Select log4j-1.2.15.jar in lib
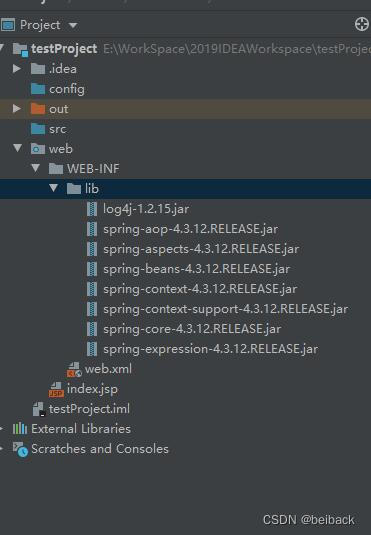Viewport: 371px width, 535px height. (146, 209)
